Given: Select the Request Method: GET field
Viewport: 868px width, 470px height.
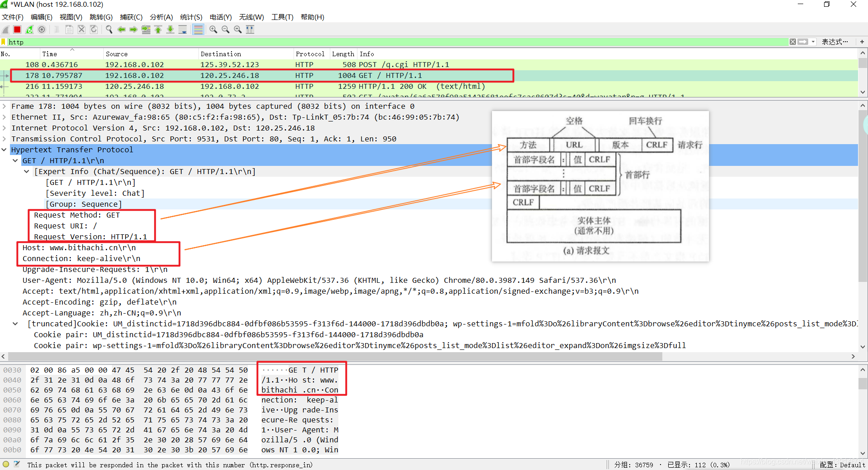Looking at the screenshot, I should 77,215.
